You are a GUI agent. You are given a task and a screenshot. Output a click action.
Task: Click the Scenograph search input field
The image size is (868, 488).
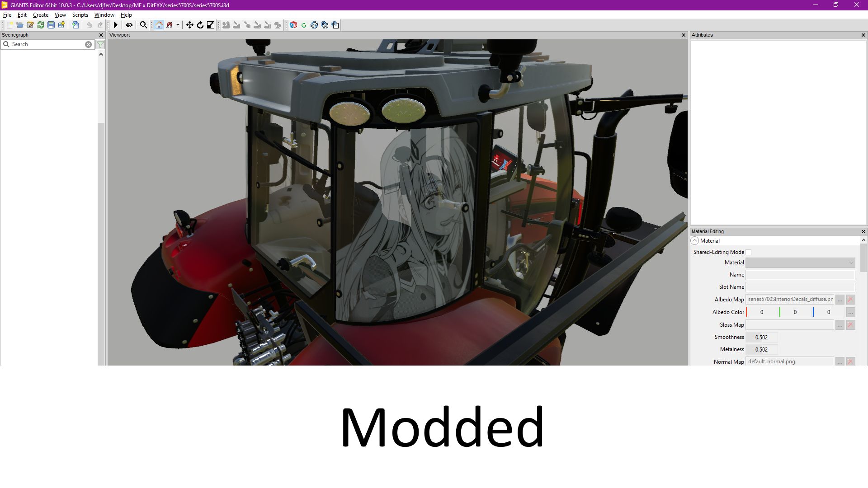tap(47, 44)
